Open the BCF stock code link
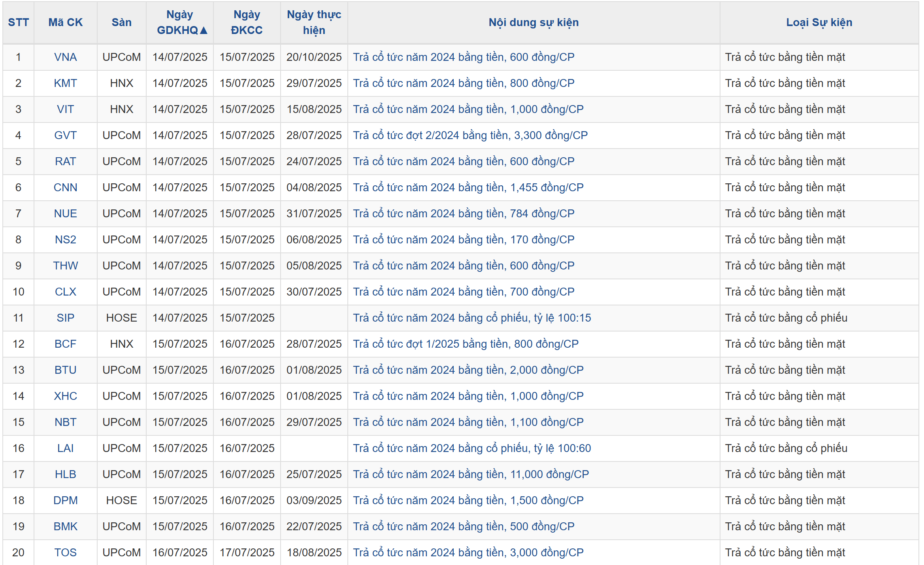 click(x=65, y=344)
